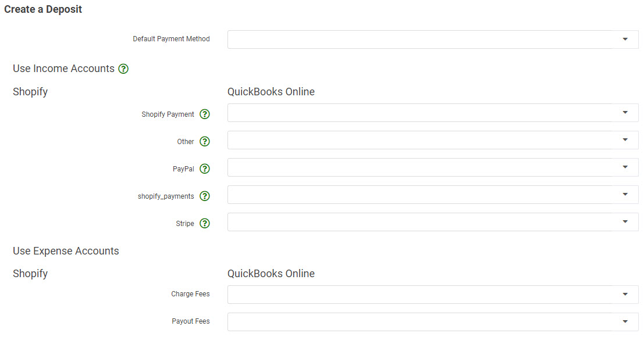Click the "shopify_payments" row label

pos(166,196)
